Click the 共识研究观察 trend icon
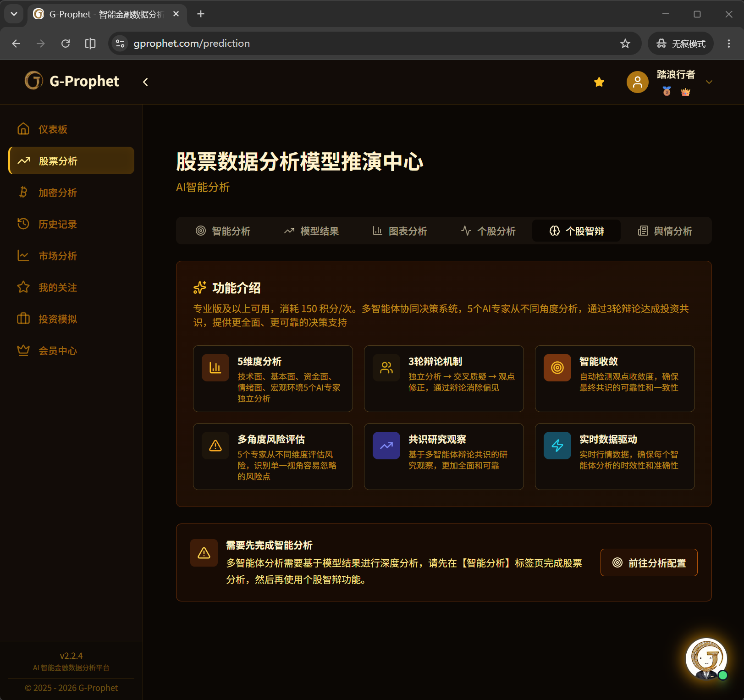744x700 pixels. tap(386, 446)
